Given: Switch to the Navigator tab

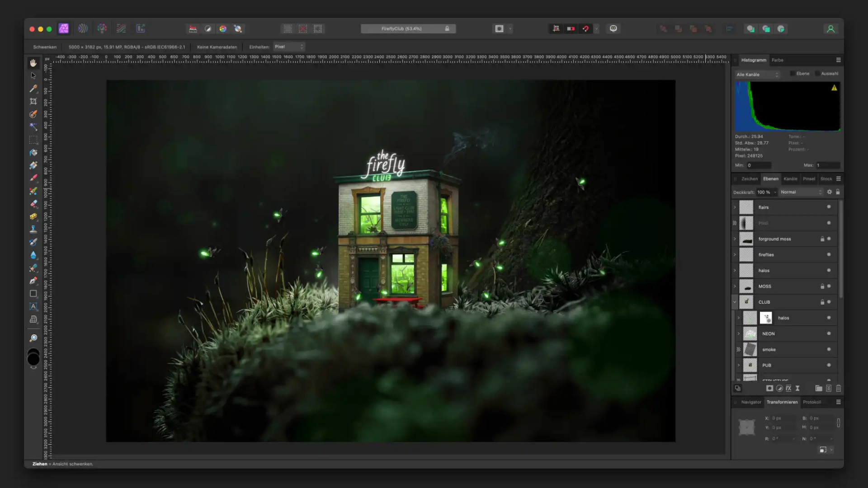Looking at the screenshot, I should point(752,402).
